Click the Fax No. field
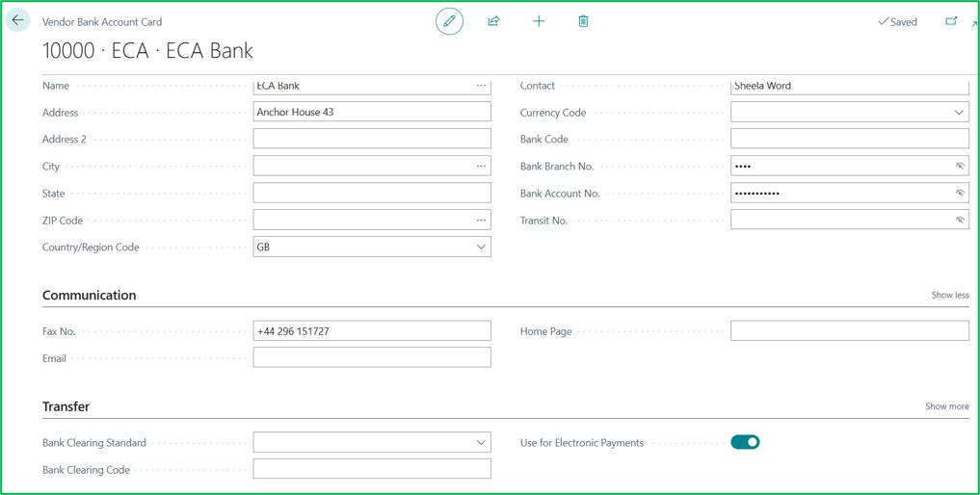This screenshot has width=980, height=495. pyautogui.click(x=372, y=331)
